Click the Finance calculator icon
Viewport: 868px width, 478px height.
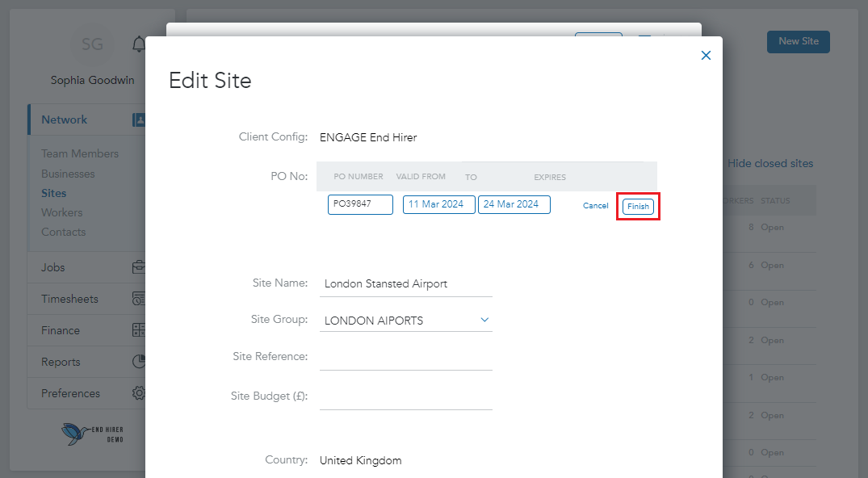139,330
